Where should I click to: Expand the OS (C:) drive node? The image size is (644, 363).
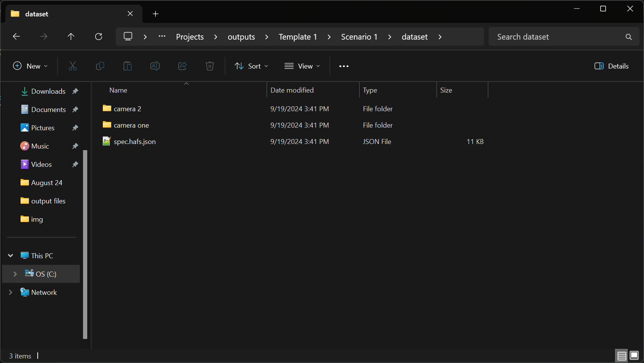(x=15, y=274)
